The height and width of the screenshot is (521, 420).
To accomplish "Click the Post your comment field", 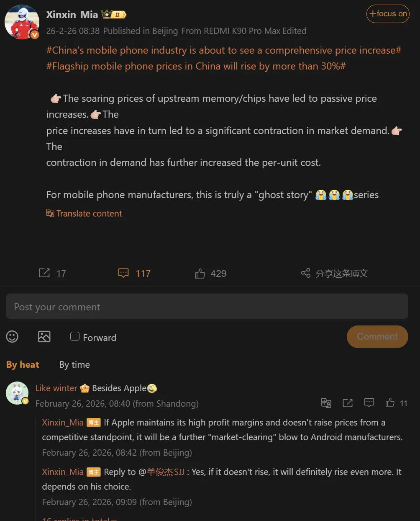I will [207, 307].
